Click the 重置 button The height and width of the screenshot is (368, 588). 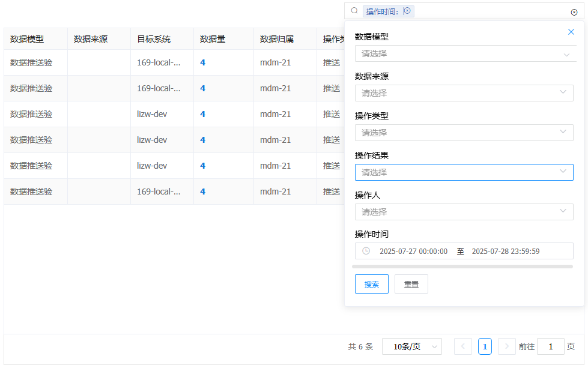coord(411,284)
